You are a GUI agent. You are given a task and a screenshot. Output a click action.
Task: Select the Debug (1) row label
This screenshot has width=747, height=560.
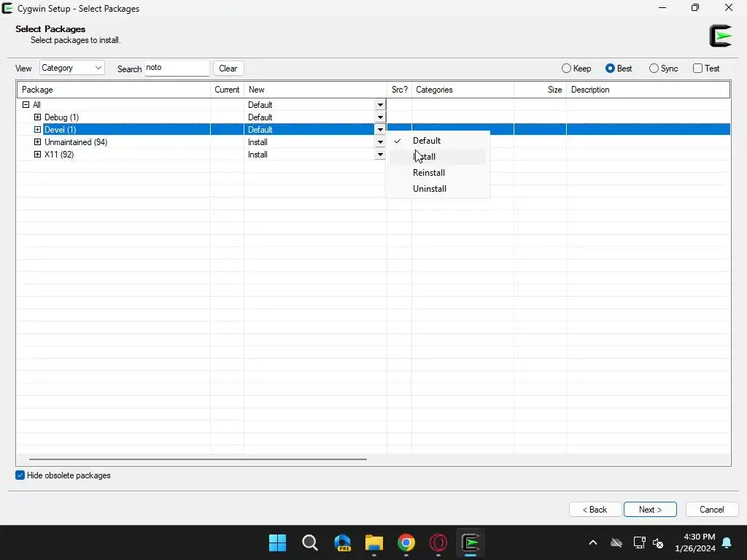coord(61,117)
